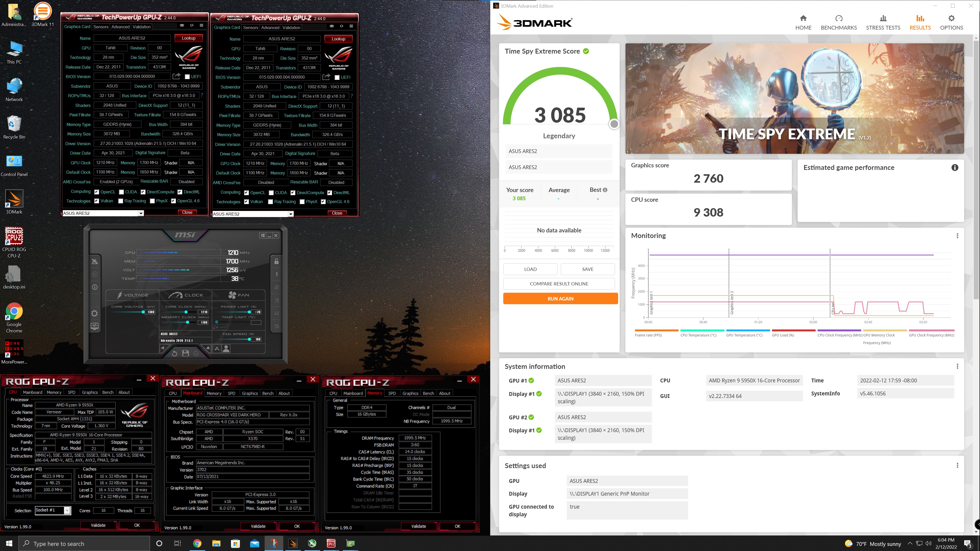Click Afterburner Fan Speed slider handle
The width and height of the screenshot is (980, 551).
tap(249, 339)
